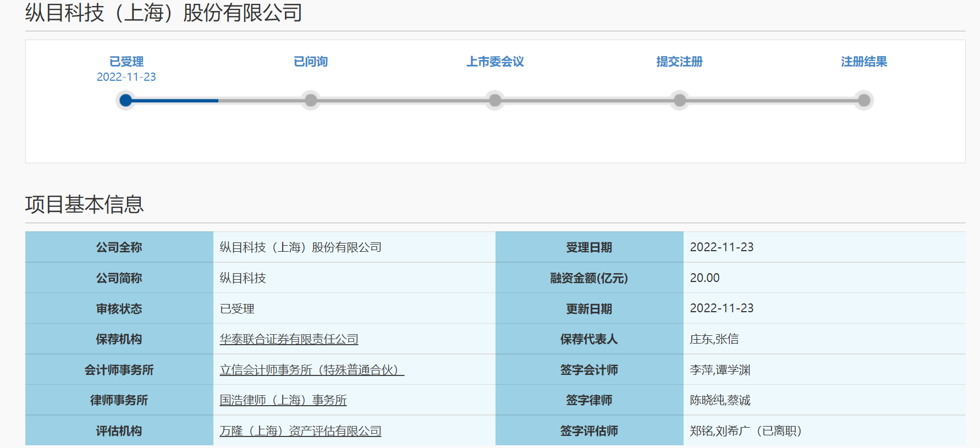Click the 项目基本信息 section heading

(x=84, y=204)
